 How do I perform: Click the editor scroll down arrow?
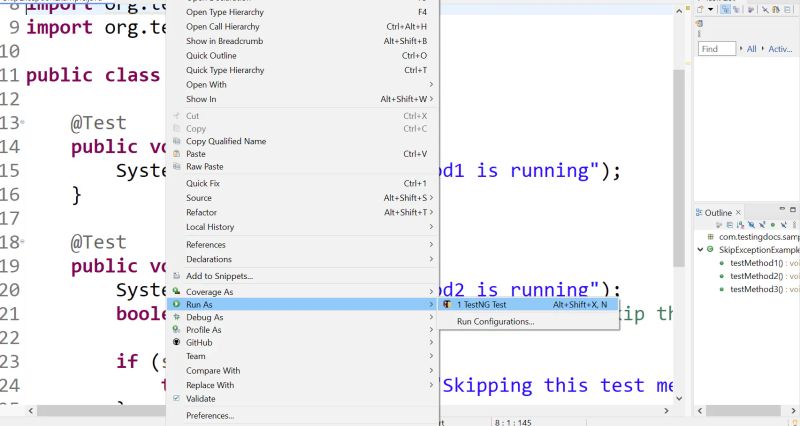679,398
